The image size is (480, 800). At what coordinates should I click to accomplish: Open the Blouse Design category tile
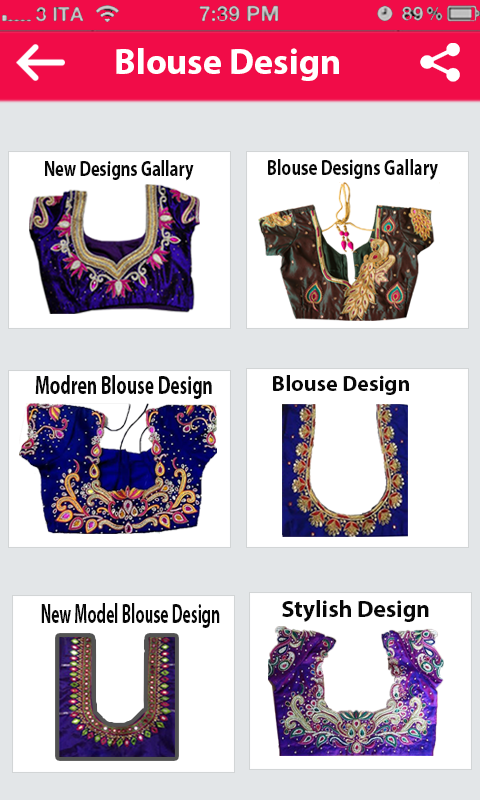358,458
